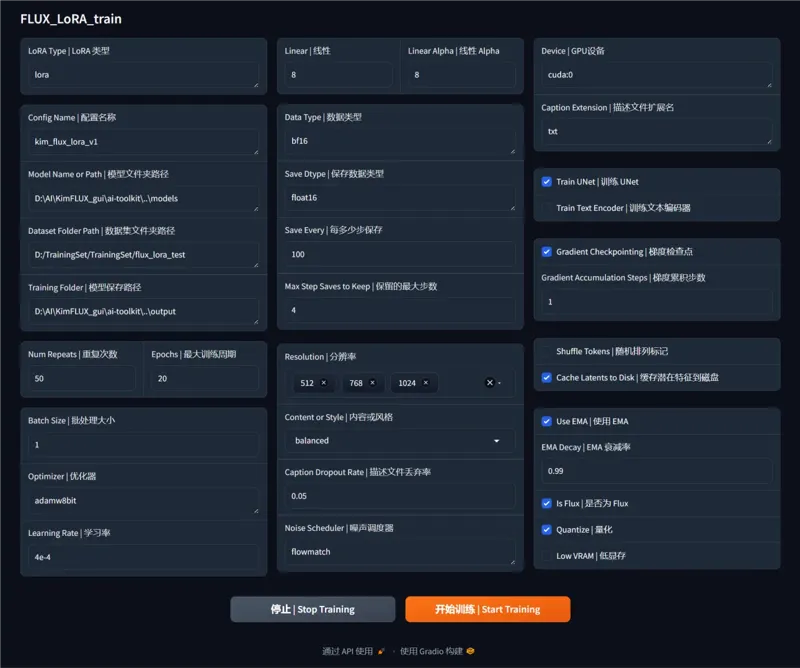Image resolution: width=800 pixels, height=668 pixels.
Task: Click the Epochs field
Action: click(x=205, y=378)
